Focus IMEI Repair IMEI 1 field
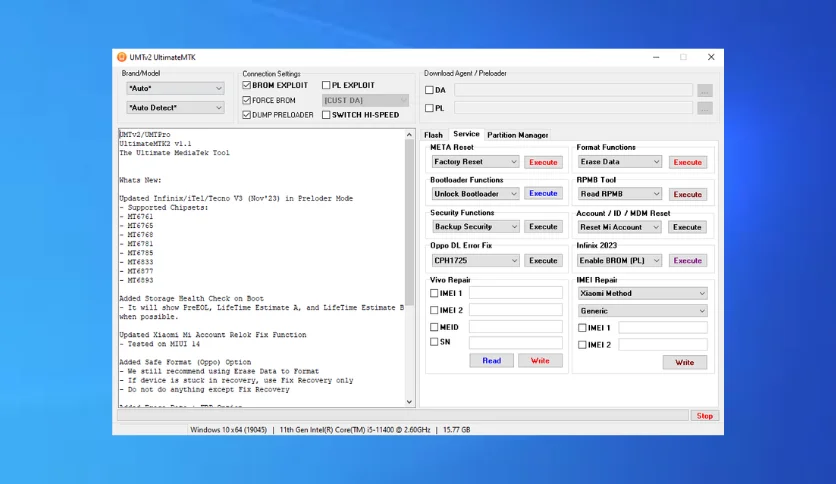 (x=663, y=327)
